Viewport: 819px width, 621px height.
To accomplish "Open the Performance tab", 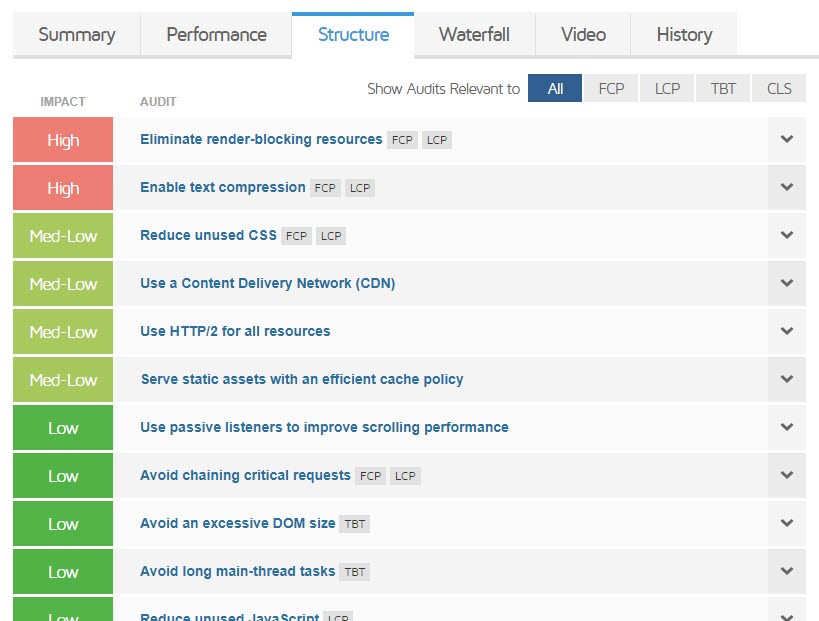I will point(216,35).
